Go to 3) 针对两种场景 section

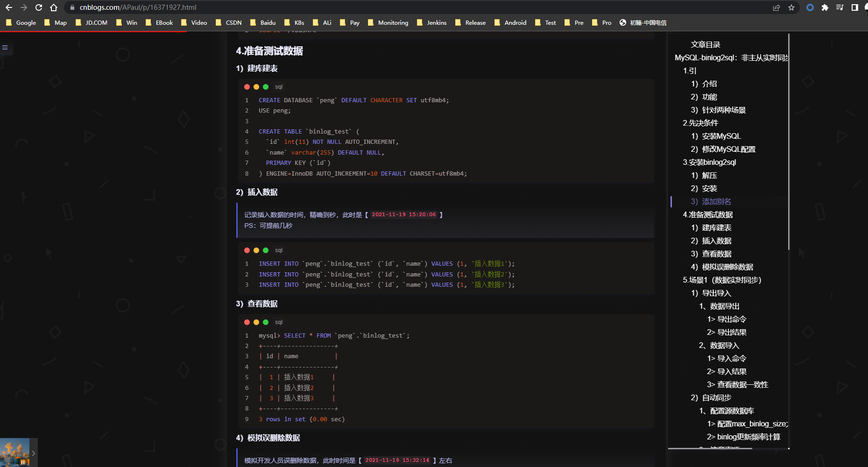click(719, 110)
